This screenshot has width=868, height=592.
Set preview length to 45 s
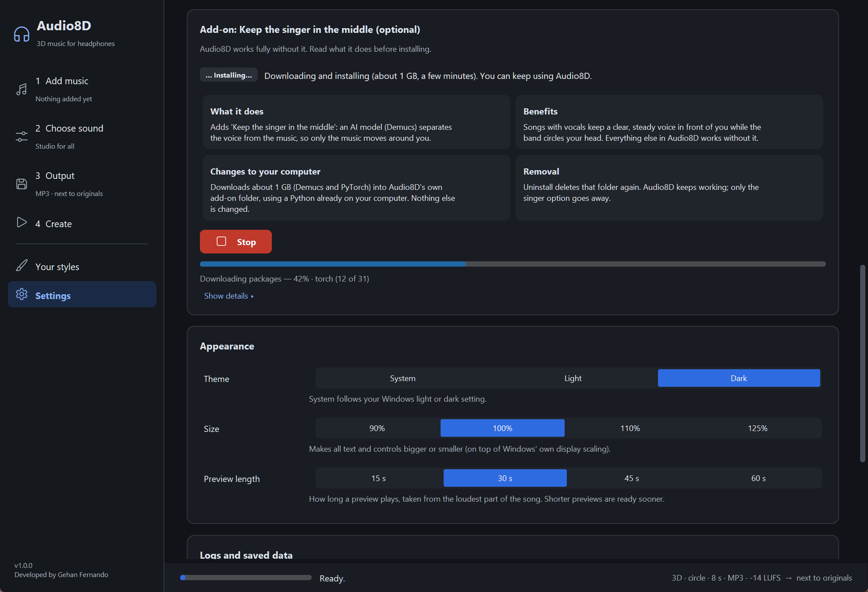(x=632, y=478)
